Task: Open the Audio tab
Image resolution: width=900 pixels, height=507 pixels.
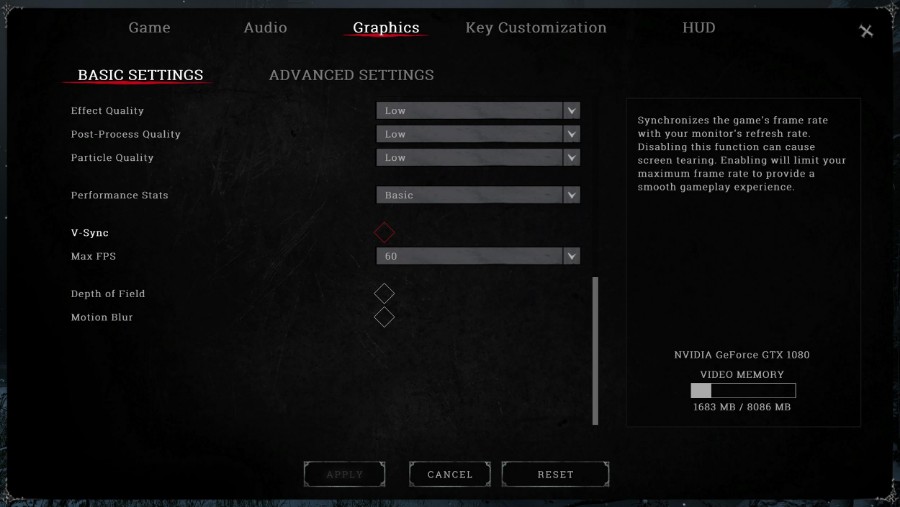Action: pyautogui.click(x=265, y=28)
